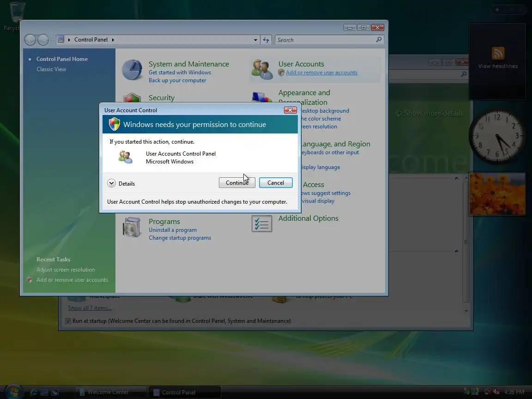Click the Appearance and Personalization monitor icon
The height and width of the screenshot is (399, 532).
(262, 97)
